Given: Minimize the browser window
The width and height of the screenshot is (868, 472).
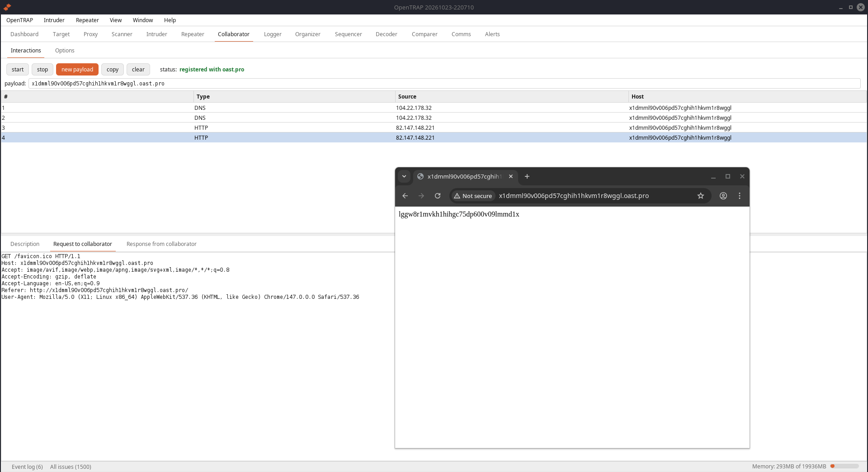Looking at the screenshot, I should pos(713,177).
